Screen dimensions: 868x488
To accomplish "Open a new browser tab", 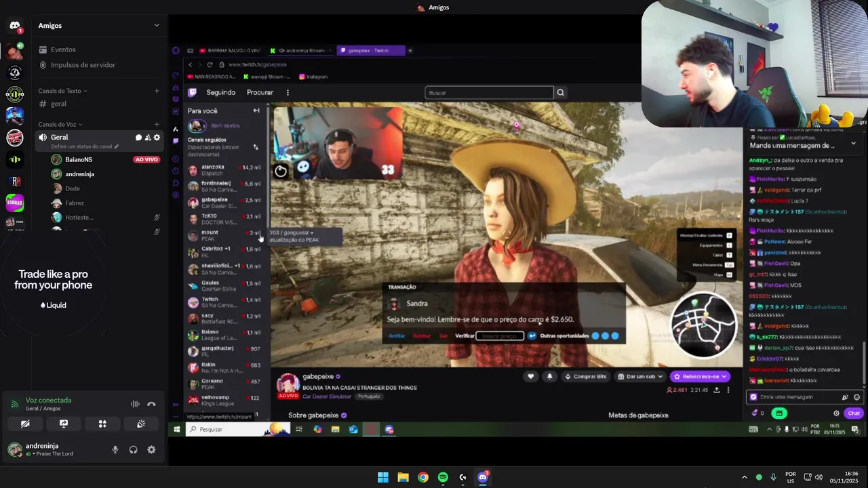I will [410, 50].
